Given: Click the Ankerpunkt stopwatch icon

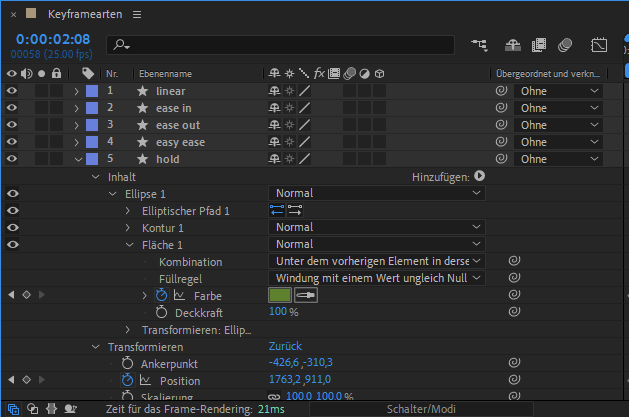Looking at the screenshot, I should click(x=127, y=363).
